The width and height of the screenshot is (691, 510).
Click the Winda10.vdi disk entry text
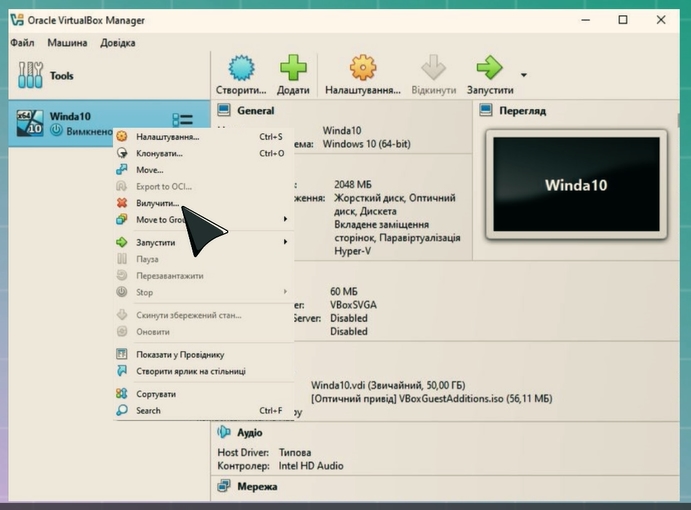[388, 385]
